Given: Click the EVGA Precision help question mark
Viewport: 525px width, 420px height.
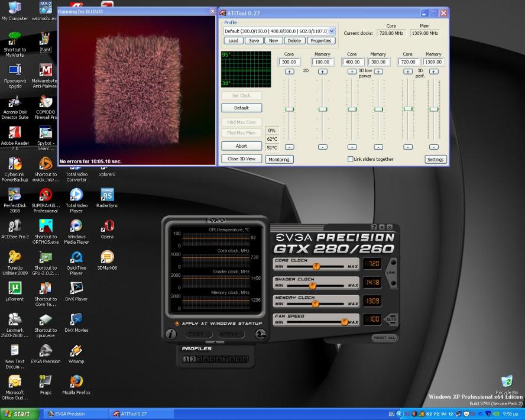Looking at the screenshot, I should 374,227.
